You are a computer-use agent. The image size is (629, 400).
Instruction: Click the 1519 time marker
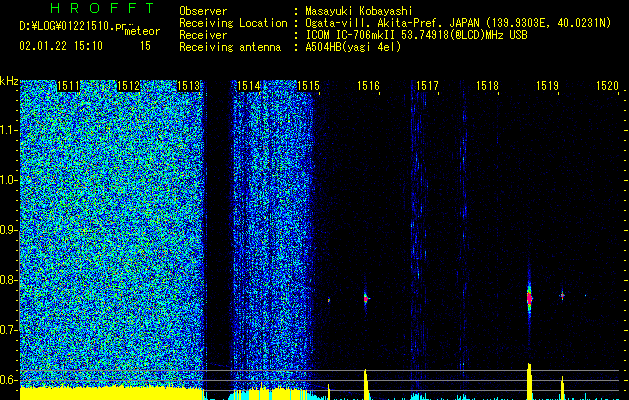(x=548, y=85)
